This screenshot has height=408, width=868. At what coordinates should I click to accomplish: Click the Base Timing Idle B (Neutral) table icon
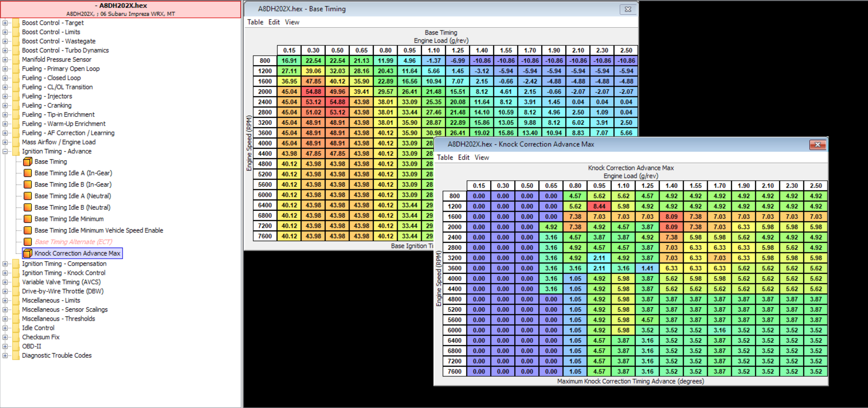pos(28,207)
